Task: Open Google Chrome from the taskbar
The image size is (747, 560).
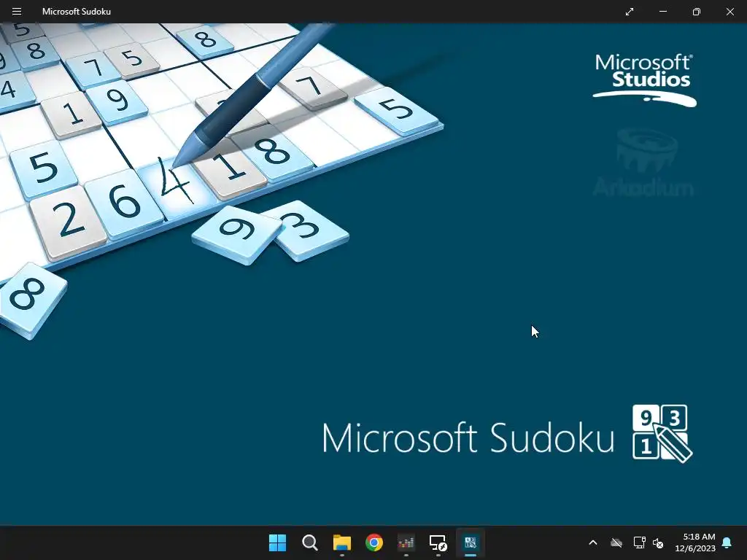Action: pyautogui.click(x=374, y=542)
